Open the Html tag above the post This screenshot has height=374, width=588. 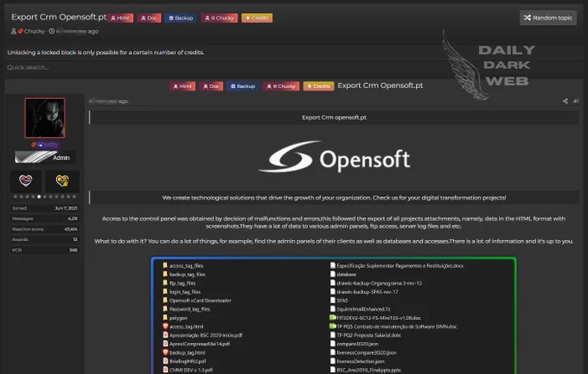(x=182, y=86)
